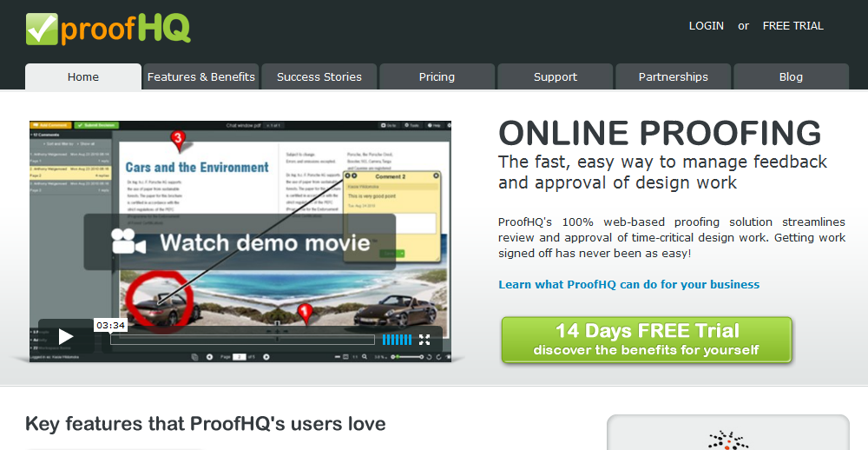Open the Features & Benefits tab
Viewport: 868px width, 450px height.
201,76
